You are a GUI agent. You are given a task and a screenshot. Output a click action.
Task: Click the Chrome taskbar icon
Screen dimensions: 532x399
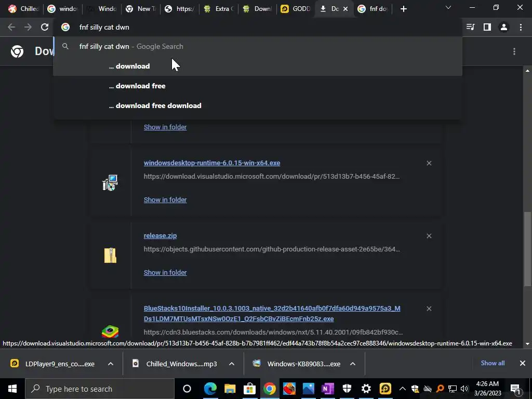coord(269,389)
